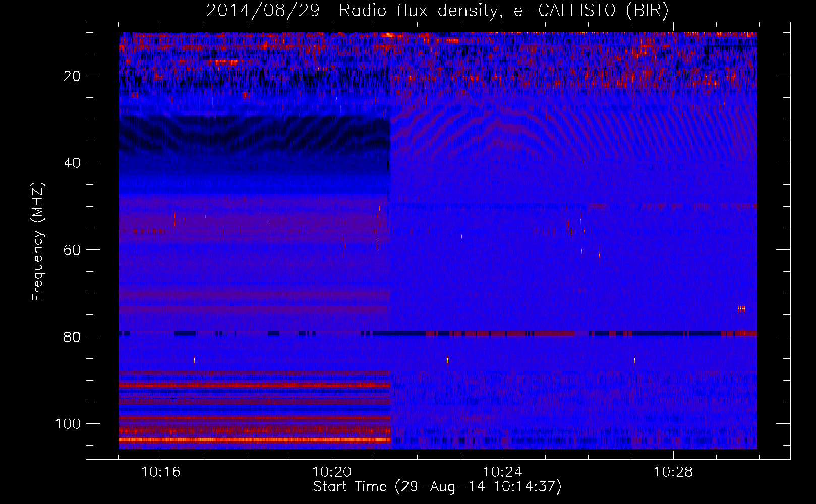
Task: Click the 80 MHz frequency axis label
Action: pyautogui.click(x=72, y=337)
